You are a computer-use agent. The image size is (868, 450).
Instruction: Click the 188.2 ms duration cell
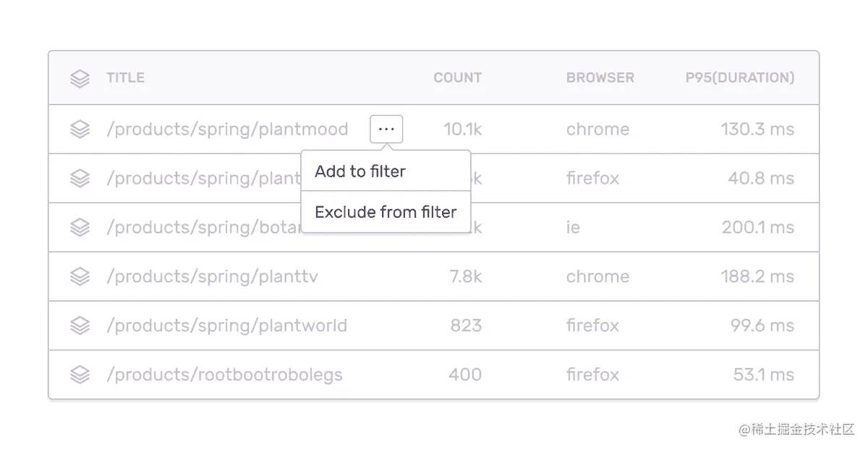point(757,276)
